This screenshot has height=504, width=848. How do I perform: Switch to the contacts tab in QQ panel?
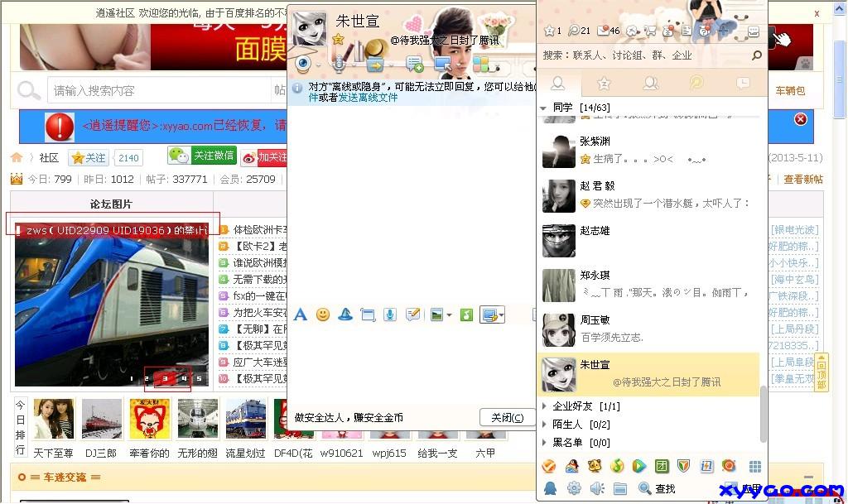point(558,83)
